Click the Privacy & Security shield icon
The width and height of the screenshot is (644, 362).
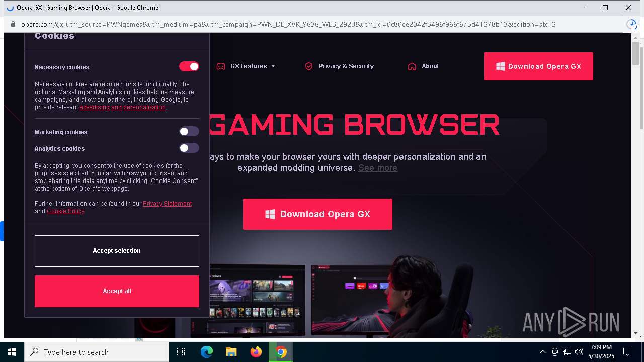pyautogui.click(x=309, y=66)
